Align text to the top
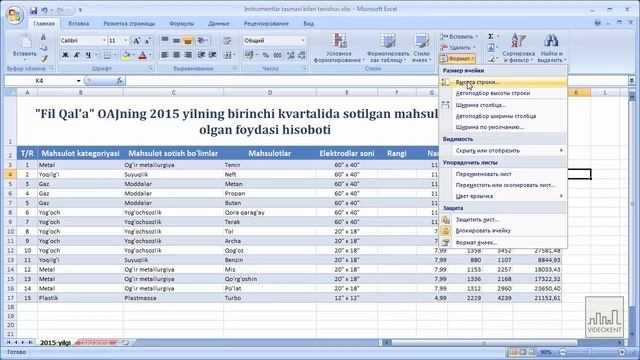640x360 pixels. (165, 40)
